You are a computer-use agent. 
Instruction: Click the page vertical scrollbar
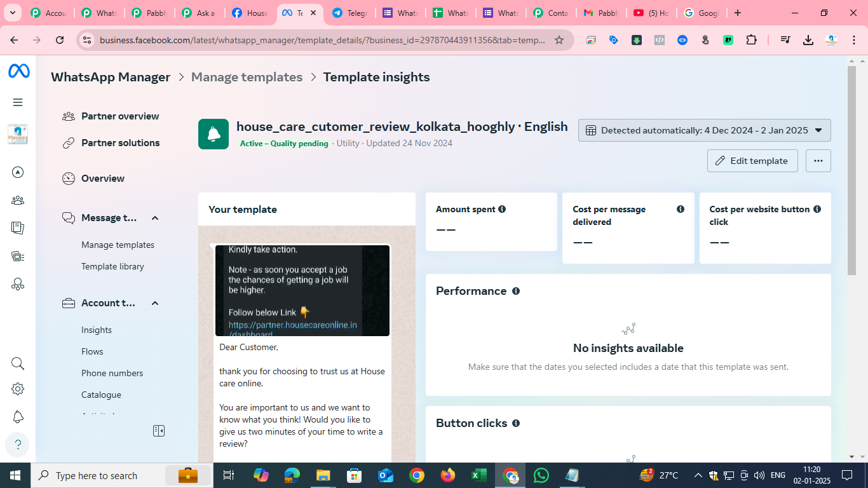(x=851, y=170)
